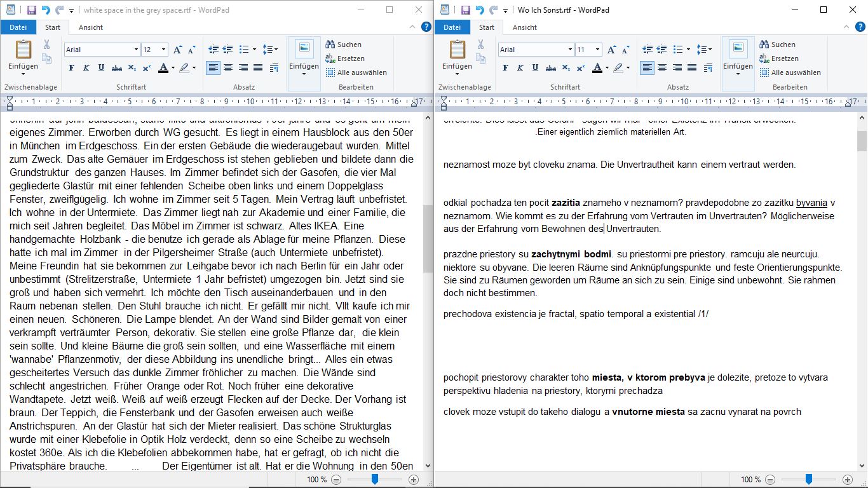
Task: Open font family dropdown in 'Wo Ich Sonst' window
Action: coord(570,50)
